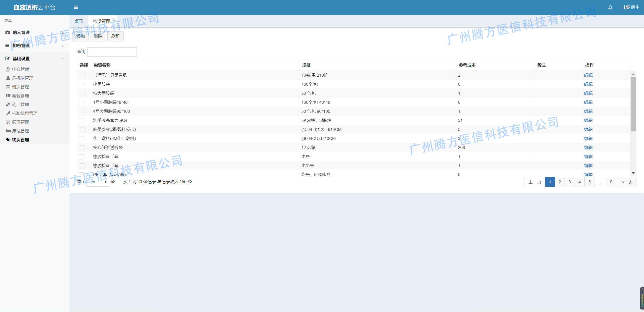Image resolution: width=644 pixels, height=312 pixels.
Task: Click the 上一页 pagination button
Action: pos(535,182)
